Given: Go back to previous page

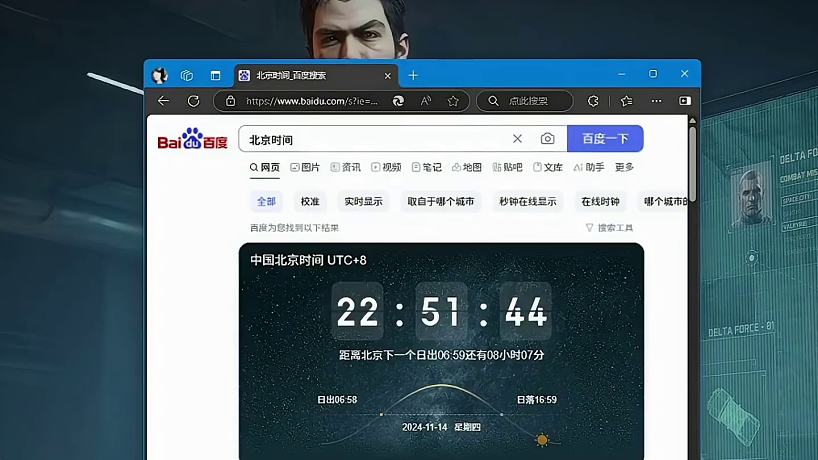Looking at the screenshot, I should [x=164, y=101].
